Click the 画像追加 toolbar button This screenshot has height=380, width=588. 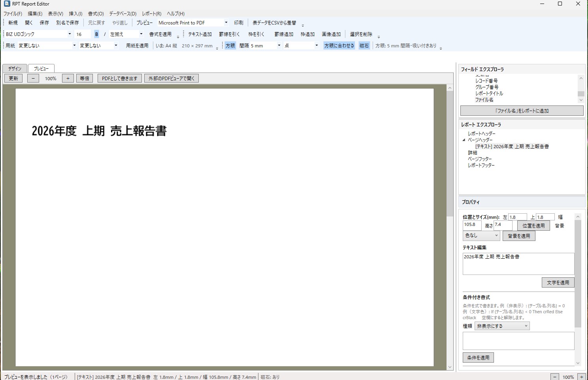[331, 34]
